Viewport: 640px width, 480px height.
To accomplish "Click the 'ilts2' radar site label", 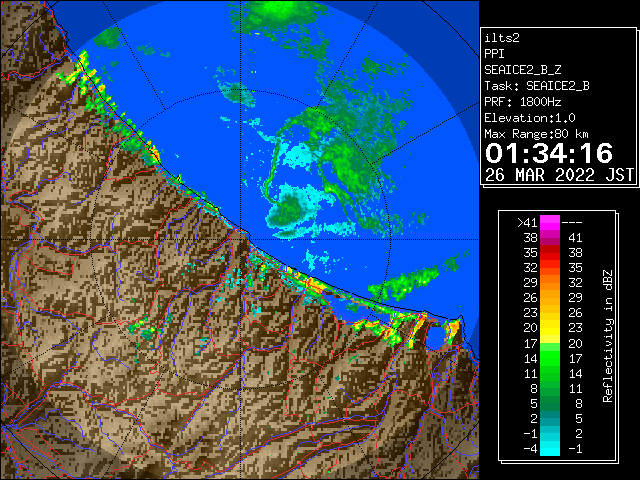I will click(502, 38).
